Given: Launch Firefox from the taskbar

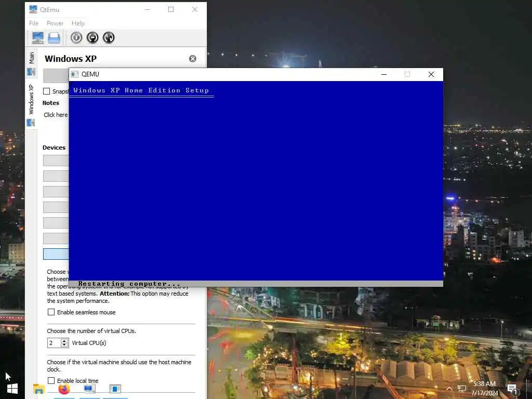Looking at the screenshot, I should pyautogui.click(x=64, y=389).
